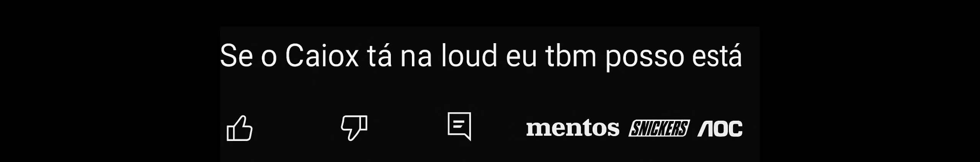Toggle the dislike state on this comment
This screenshot has width=980, height=162.
(x=354, y=128)
